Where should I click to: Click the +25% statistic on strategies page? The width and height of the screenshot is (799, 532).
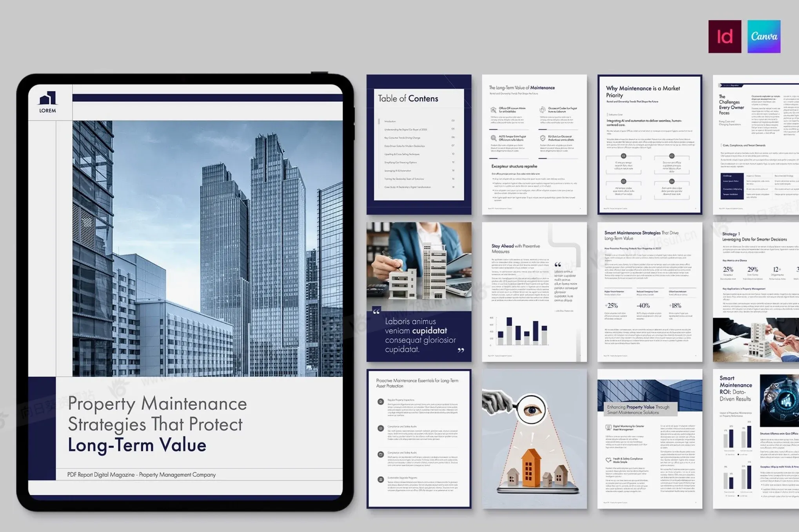click(611, 306)
